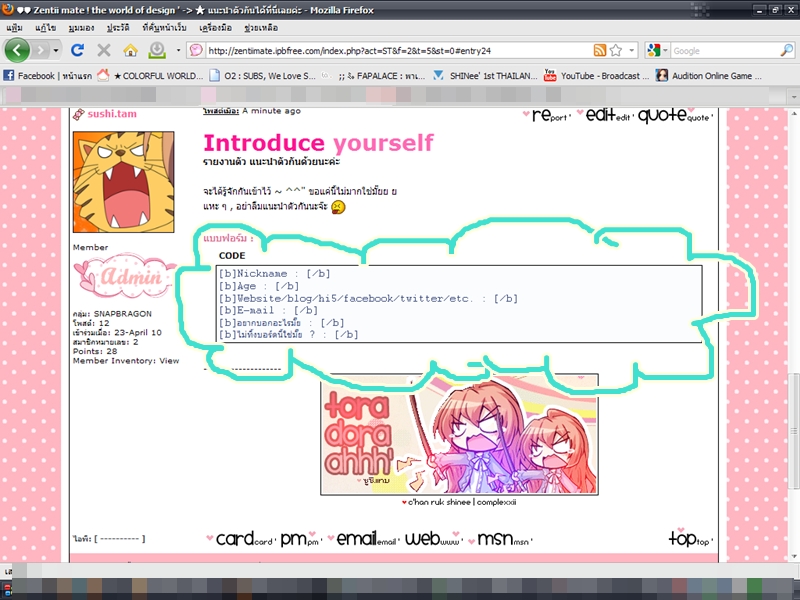
Task: Click the quote button on the post
Action: point(674,116)
